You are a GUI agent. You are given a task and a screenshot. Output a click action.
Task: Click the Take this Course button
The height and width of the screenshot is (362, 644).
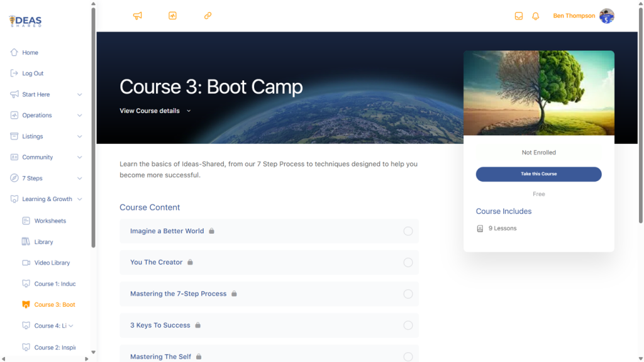pos(538,174)
